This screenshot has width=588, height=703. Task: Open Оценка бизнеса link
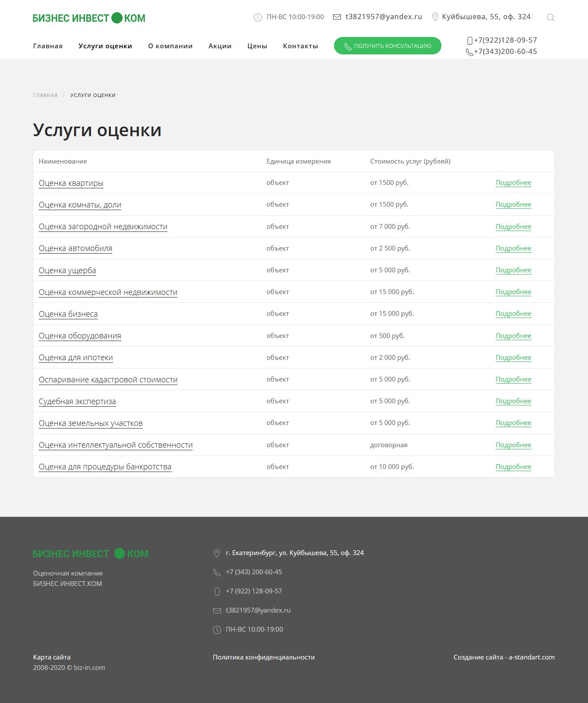(68, 314)
